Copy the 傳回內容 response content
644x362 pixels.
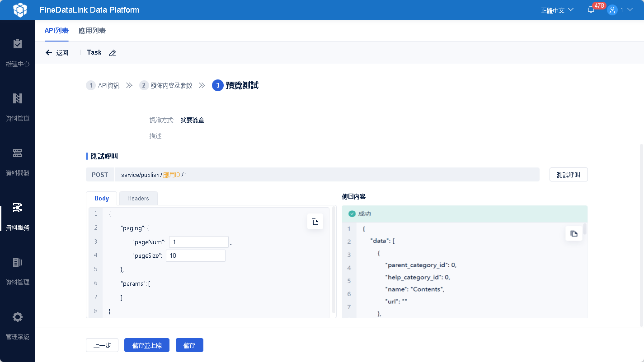tap(574, 233)
